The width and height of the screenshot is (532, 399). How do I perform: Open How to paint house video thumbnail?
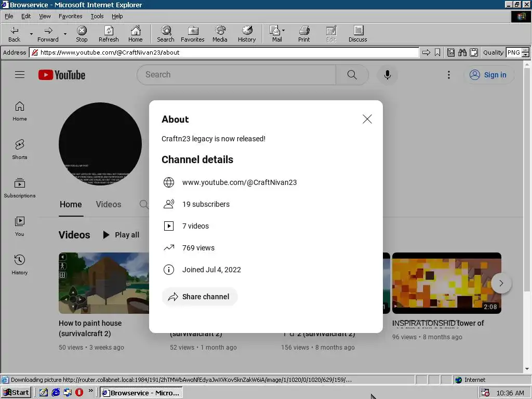[x=104, y=283]
